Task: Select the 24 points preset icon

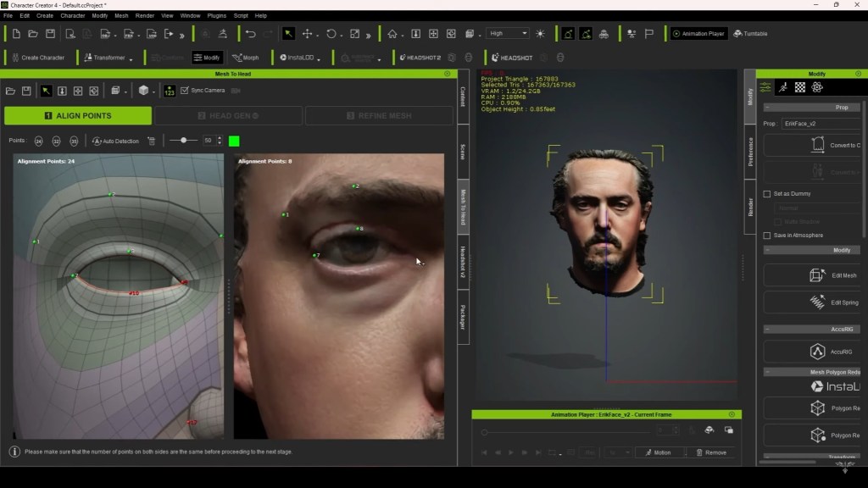Action: 38,141
